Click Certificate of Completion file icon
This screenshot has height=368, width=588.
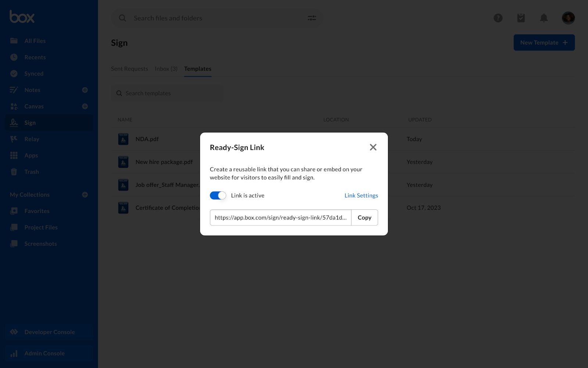123,208
